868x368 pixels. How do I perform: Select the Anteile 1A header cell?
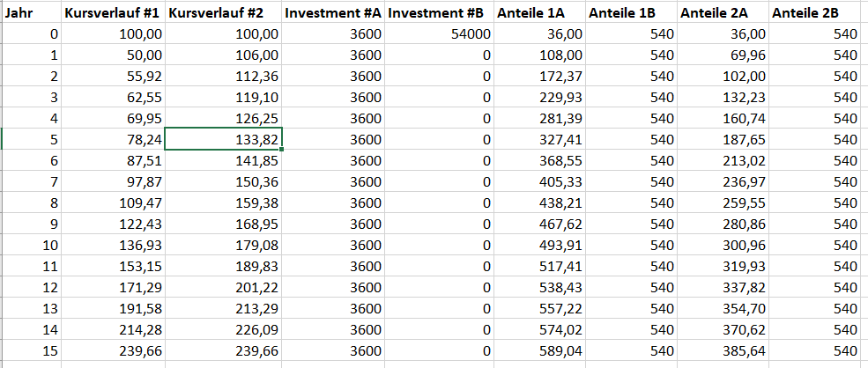point(539,13)
